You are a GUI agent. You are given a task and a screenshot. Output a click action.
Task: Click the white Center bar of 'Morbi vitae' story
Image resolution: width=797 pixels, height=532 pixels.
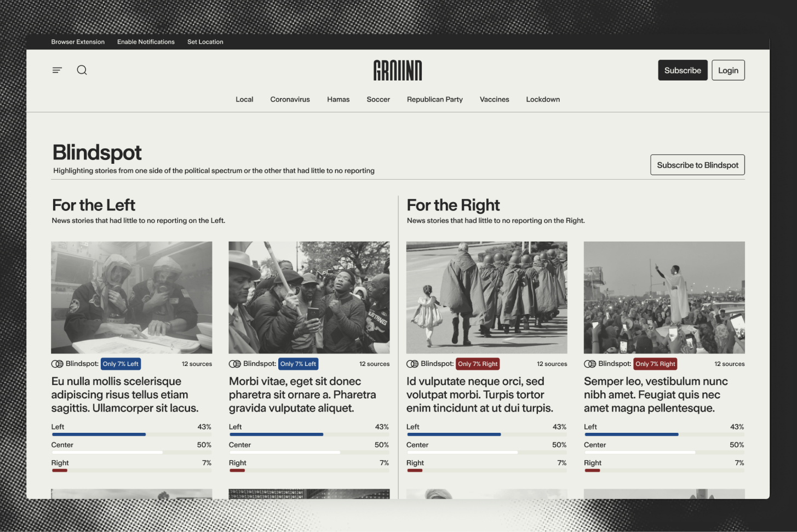point(284,453)
